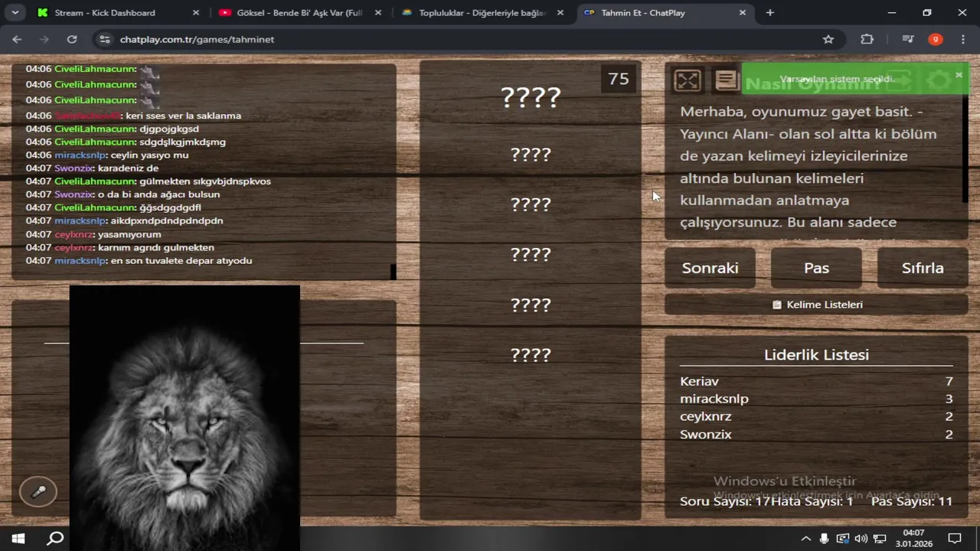Screen dimensions: 980x551
Task: Go forward in browser history
Action: pyautogui.click(x=44, y=39)
